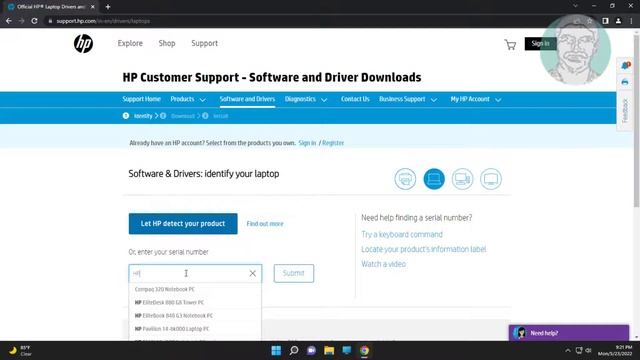The image size is (640, 360).
Task: Open the shopping cart
Action: pos(510,44)
